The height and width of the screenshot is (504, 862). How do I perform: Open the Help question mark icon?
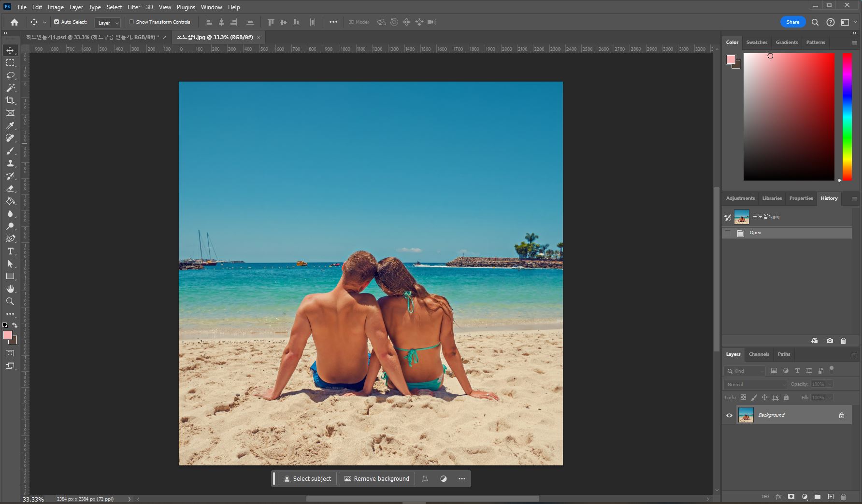coord(830,22)
